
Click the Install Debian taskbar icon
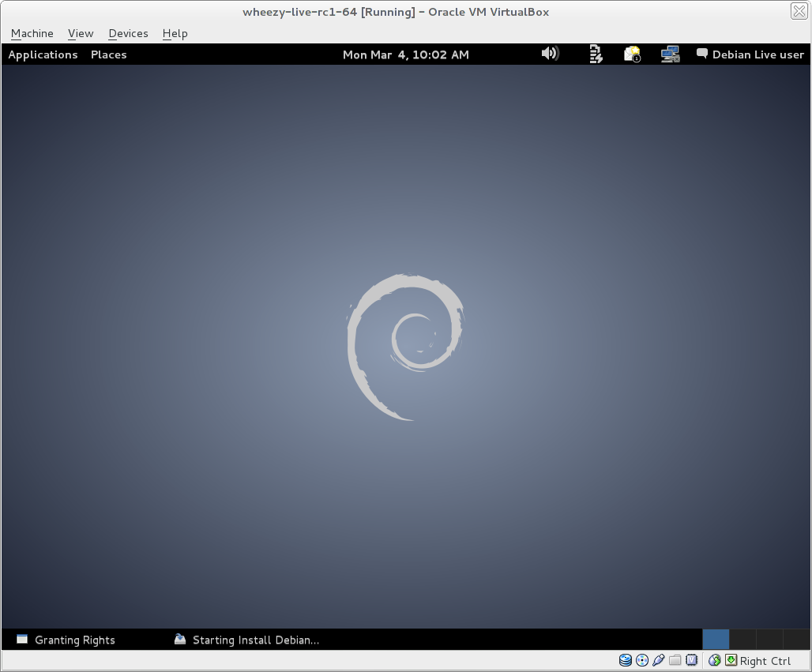point(179,640)
